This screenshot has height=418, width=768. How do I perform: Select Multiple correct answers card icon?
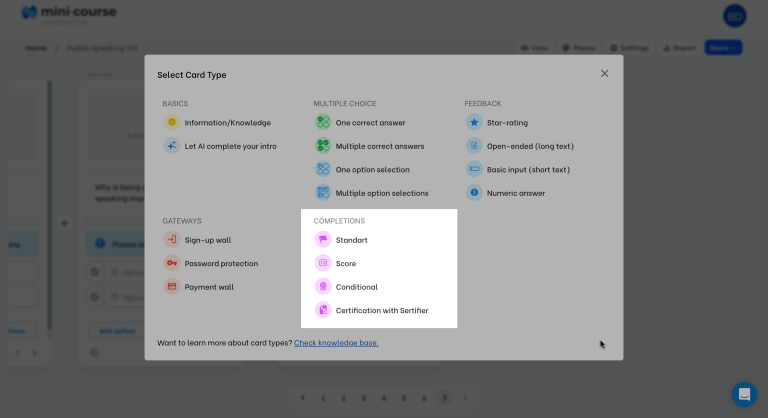323,146
